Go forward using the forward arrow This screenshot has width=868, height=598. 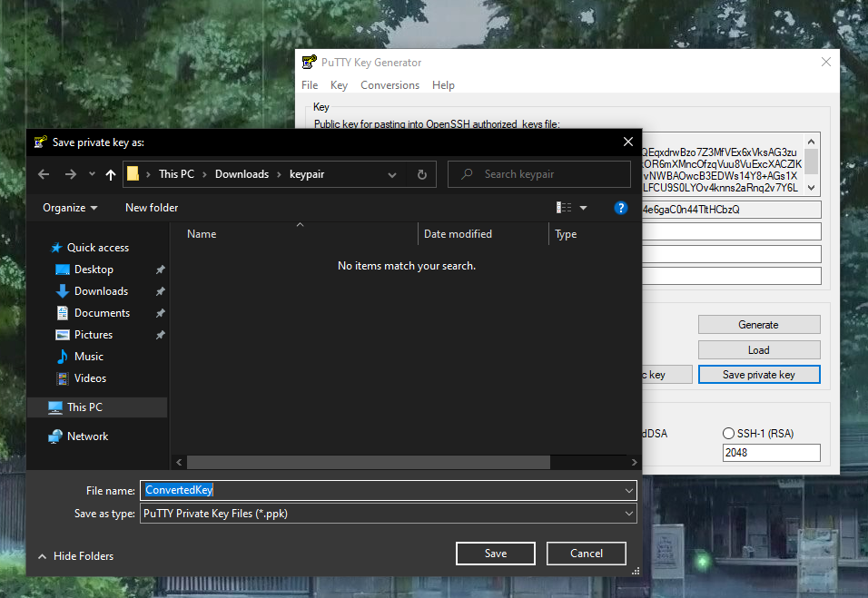[x=70, y=175]
